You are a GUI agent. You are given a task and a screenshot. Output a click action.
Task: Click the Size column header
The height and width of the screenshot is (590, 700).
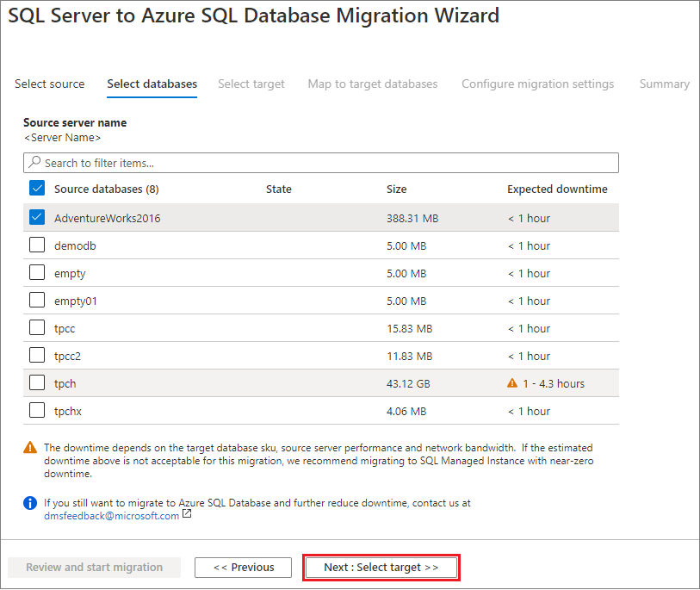click(396, 189)
